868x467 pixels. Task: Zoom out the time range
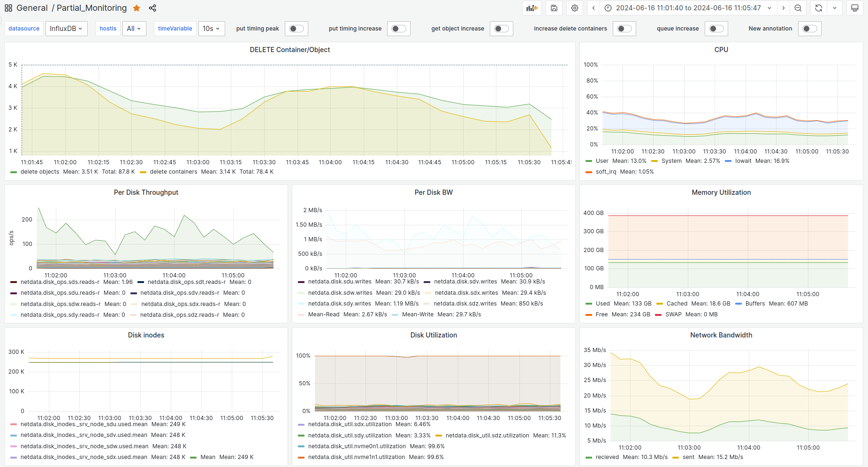798,8
